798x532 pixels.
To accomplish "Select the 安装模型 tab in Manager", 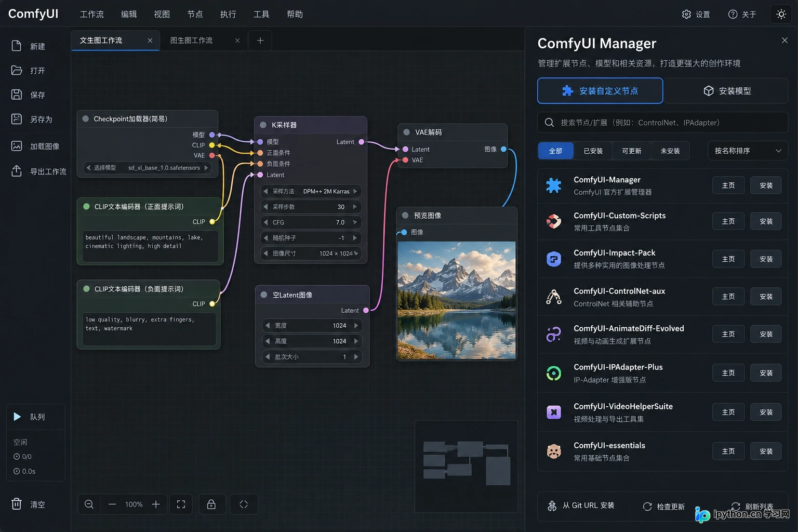I will pos(726,91).
